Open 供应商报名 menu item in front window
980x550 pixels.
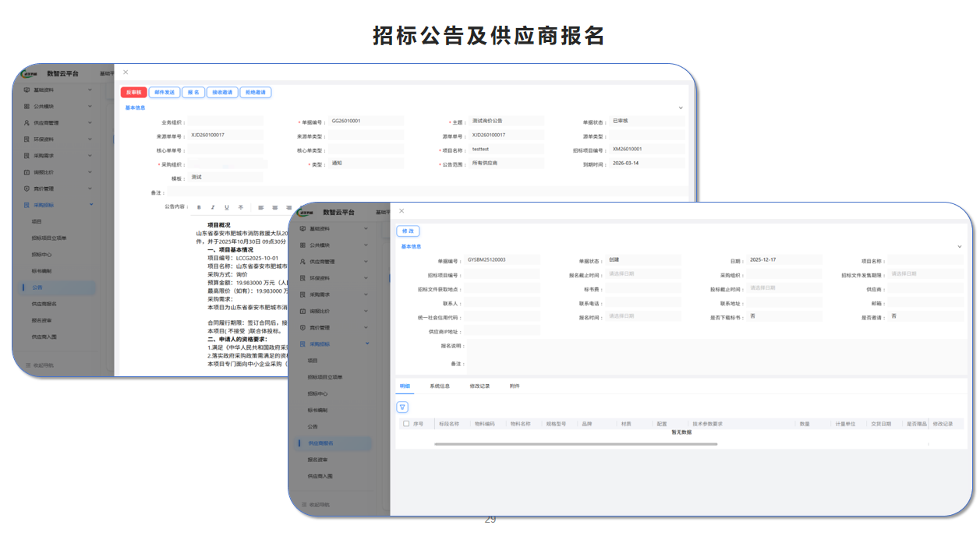(334, 442)
